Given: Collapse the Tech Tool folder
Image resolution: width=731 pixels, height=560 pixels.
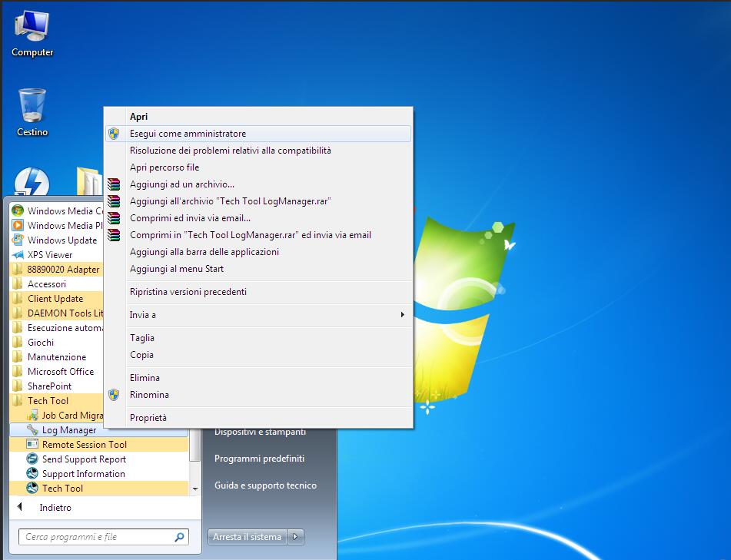Looking at the screenshot, I should (57, 401).
